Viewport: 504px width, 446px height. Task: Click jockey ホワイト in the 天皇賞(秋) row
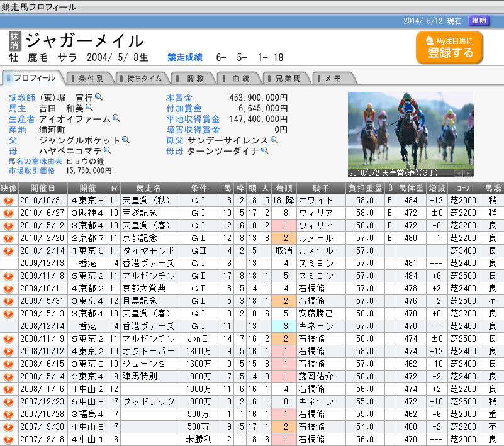(316, 201)
